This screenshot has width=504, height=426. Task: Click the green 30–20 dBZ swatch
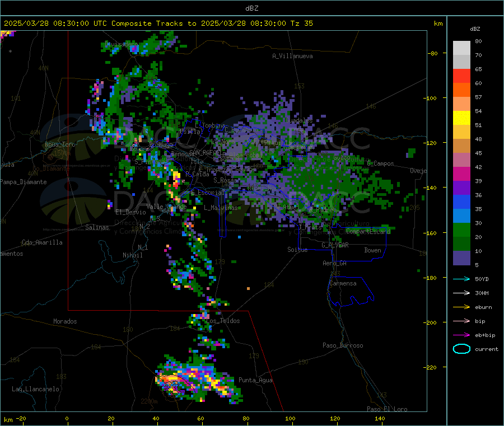click(x=461, y=230)
